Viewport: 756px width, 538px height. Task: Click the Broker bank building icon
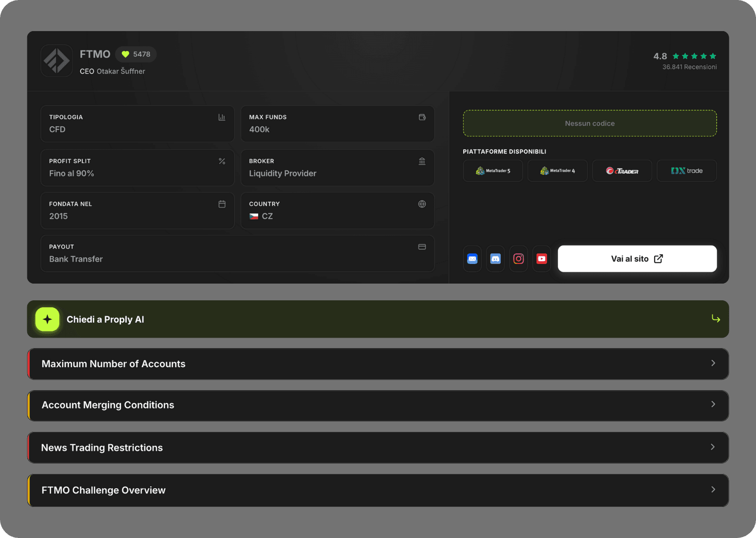422,161
